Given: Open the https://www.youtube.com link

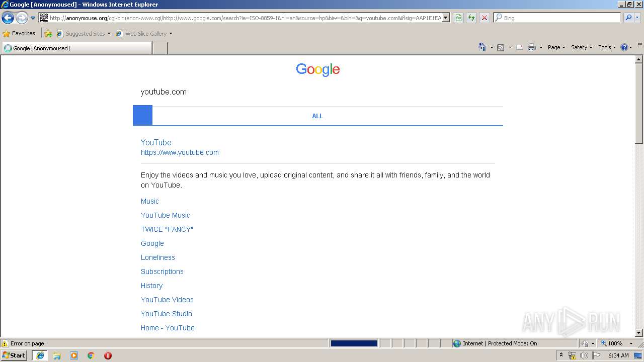Looking at the screenshot, I should click(x=180, y=152).
